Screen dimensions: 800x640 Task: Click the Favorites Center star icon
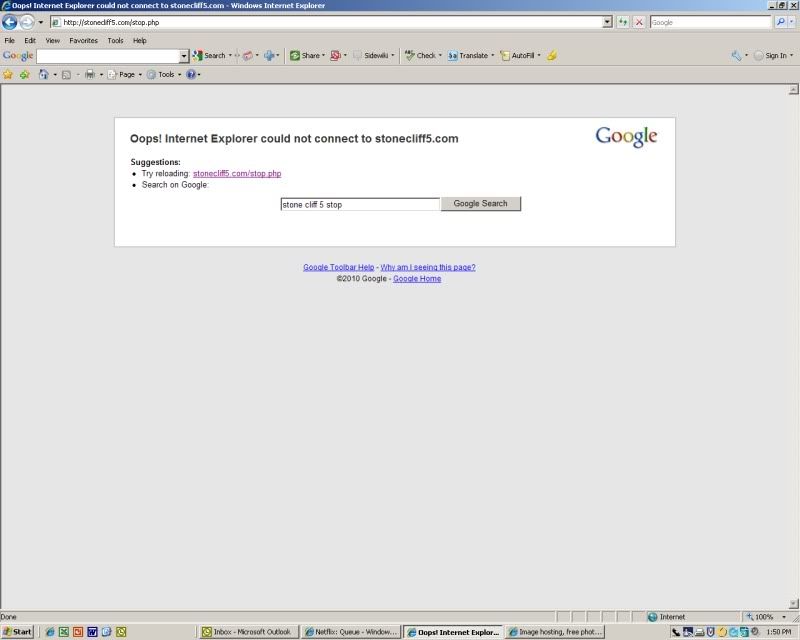tap(8, 75)
